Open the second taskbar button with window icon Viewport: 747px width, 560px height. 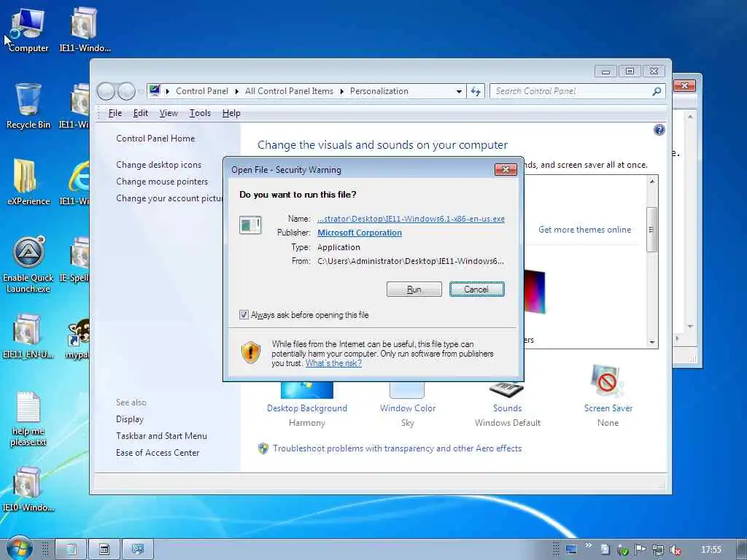(104, 549)
